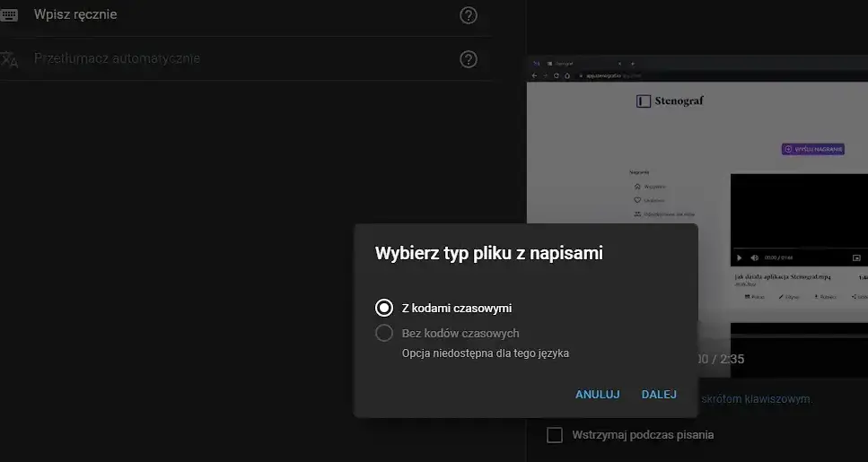
Task: Select the Bez kodów czasowych radio option
Action: pos(384,333)
